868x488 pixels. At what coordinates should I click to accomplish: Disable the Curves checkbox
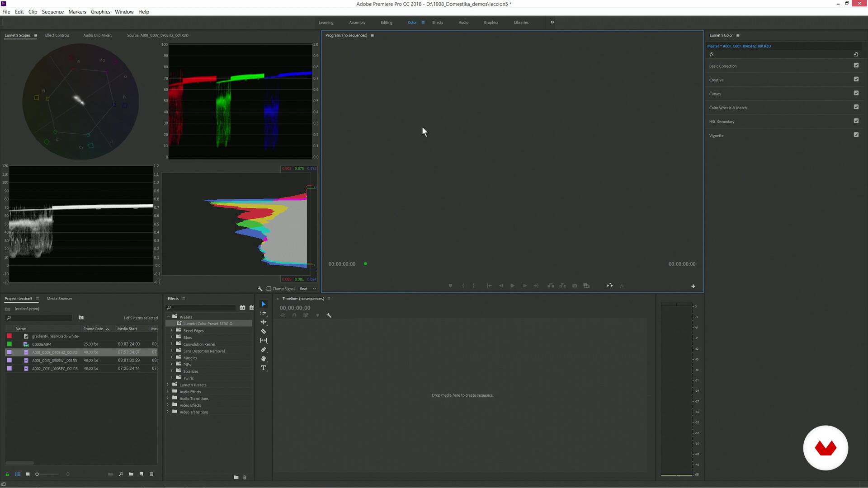coord(856,93)
